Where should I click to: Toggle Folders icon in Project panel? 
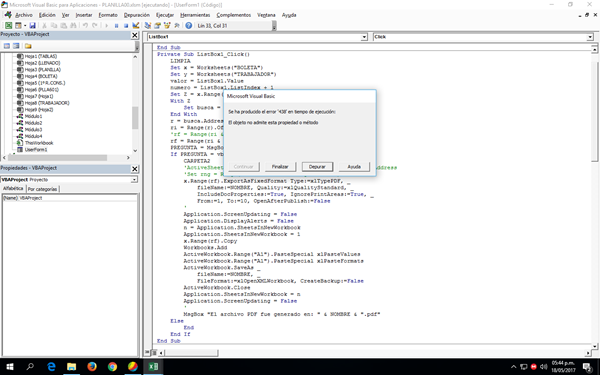(28, 46)
